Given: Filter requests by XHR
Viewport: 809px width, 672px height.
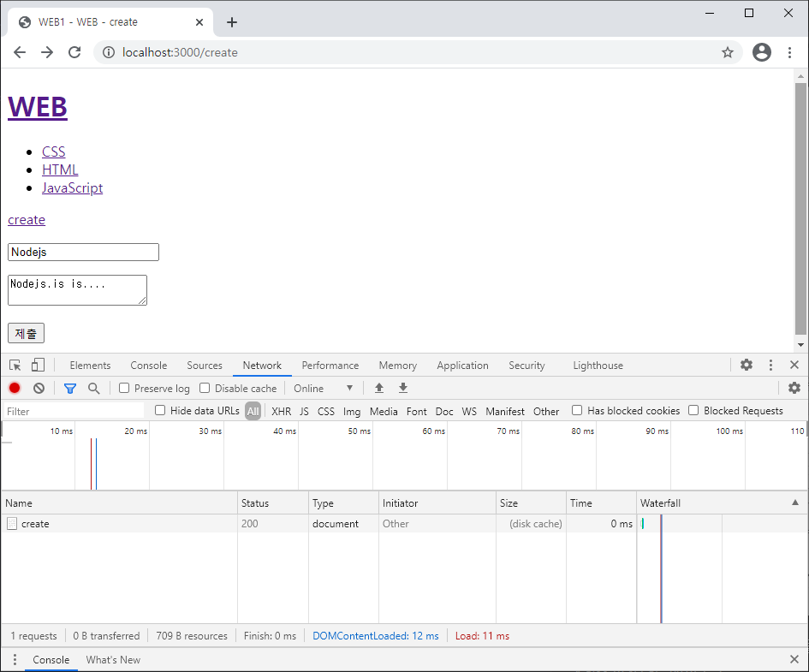Looking at the screenshot, I should pos(281,411).
